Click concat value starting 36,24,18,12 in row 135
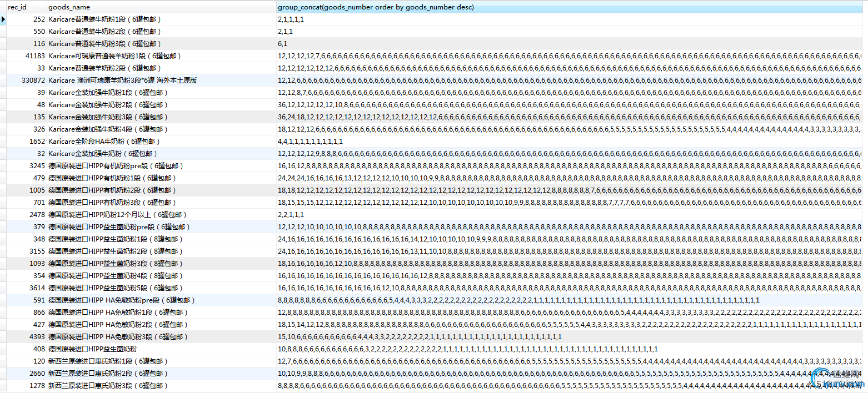 (x=570, y=117)
